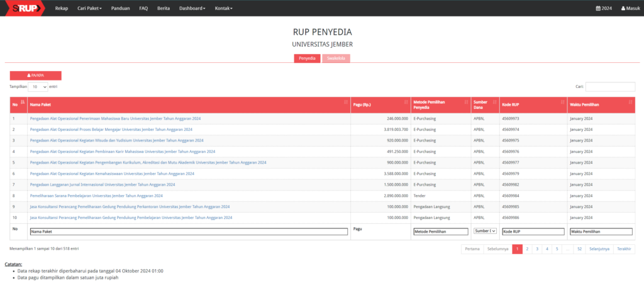Click the Waktu Pemilihan filter field

point(601,232)
